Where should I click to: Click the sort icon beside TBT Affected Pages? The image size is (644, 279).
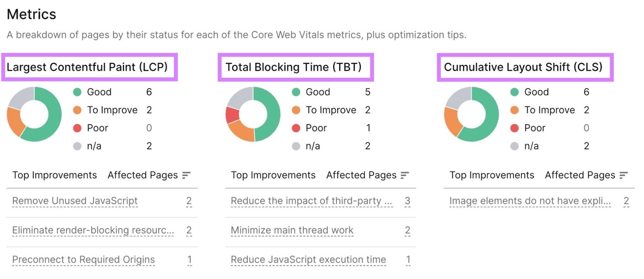(x=405, y=175)
